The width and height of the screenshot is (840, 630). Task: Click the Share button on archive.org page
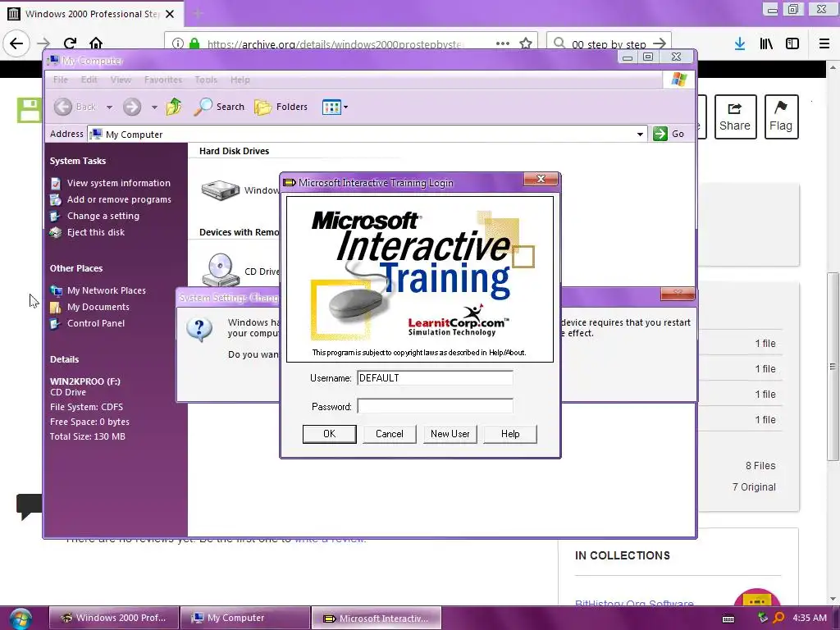pos(735,116)
